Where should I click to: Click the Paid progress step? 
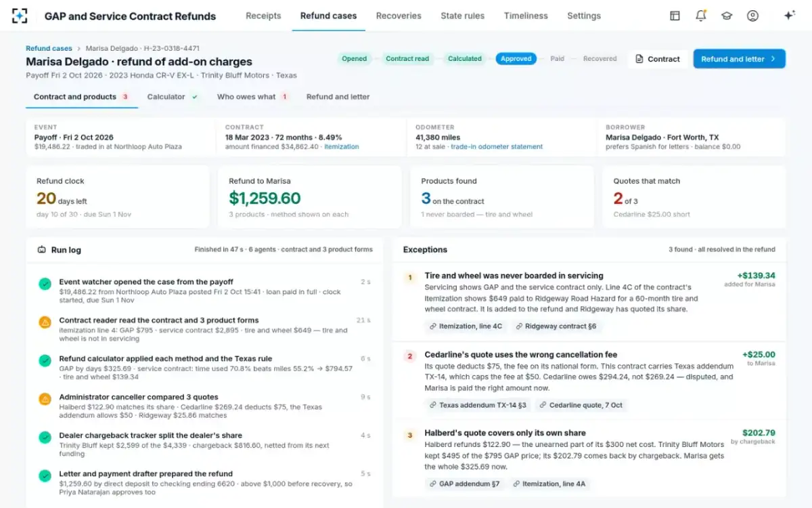pos(558,59)
